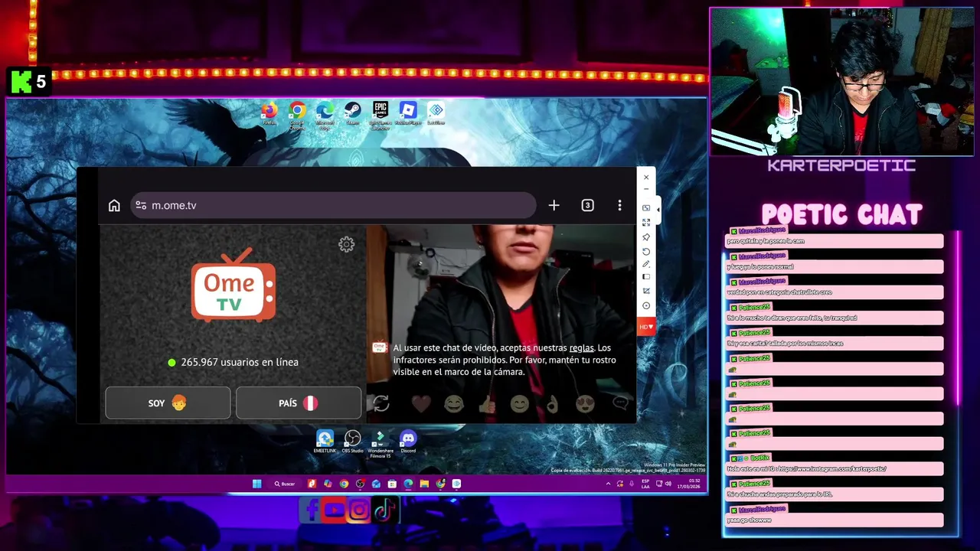
Task: Open the ESP LAA language switcher
Action: click(x=645, y=484)
